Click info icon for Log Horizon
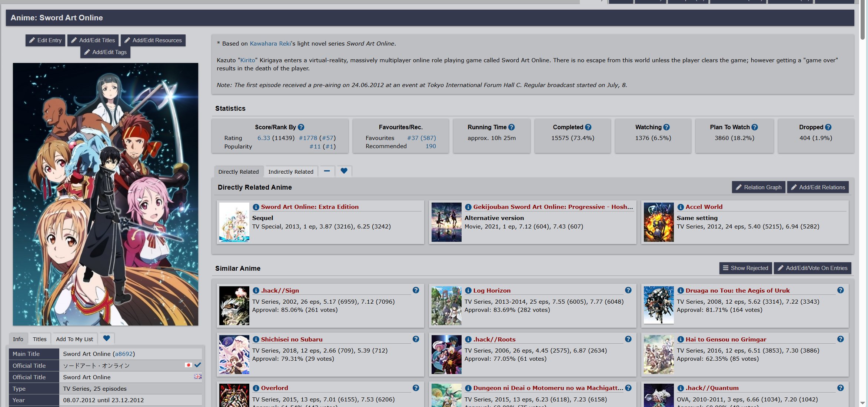 [468, 291]
